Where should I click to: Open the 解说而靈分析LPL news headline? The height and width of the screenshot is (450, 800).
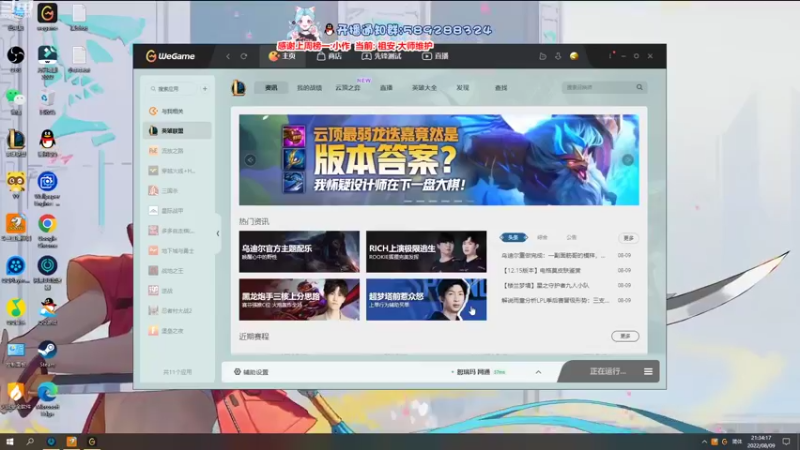[555, 301]
